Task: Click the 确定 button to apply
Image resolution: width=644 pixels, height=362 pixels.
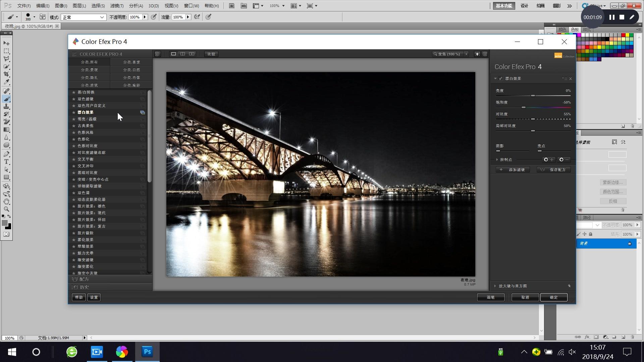Action: [x=553, y=297]
